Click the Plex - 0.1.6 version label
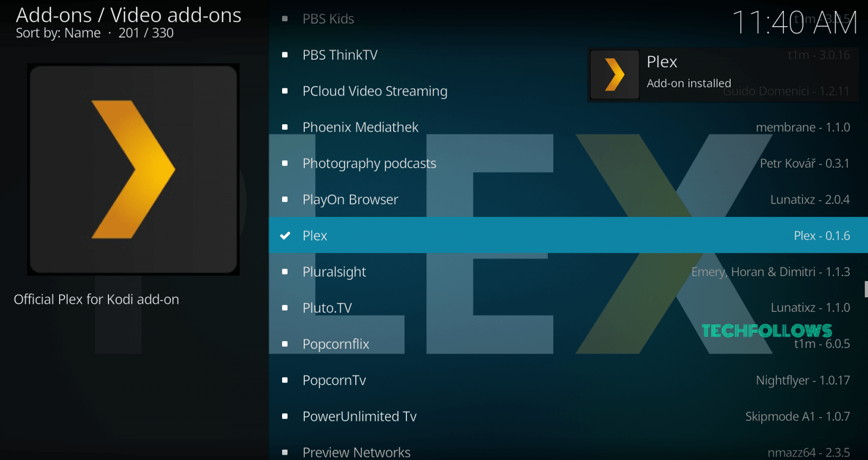 pos(822,235)
